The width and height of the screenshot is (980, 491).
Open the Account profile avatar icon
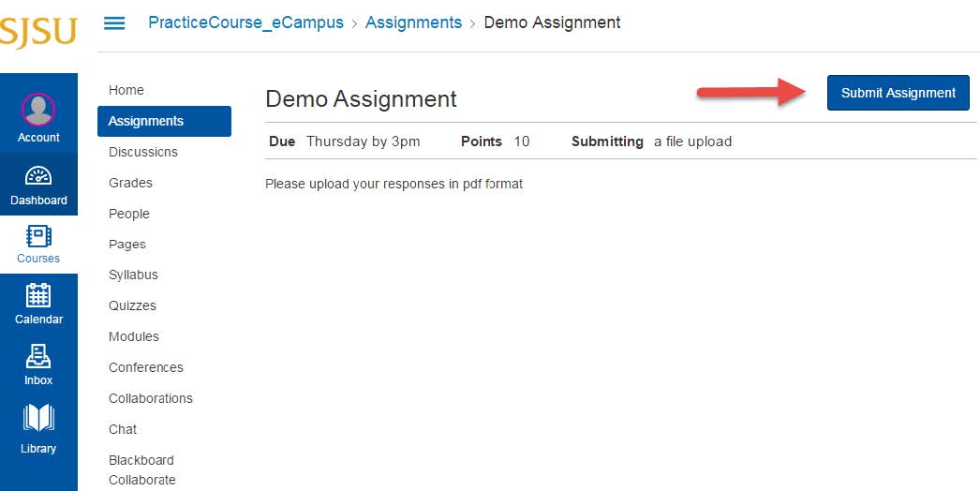click(x=38, y=110)
